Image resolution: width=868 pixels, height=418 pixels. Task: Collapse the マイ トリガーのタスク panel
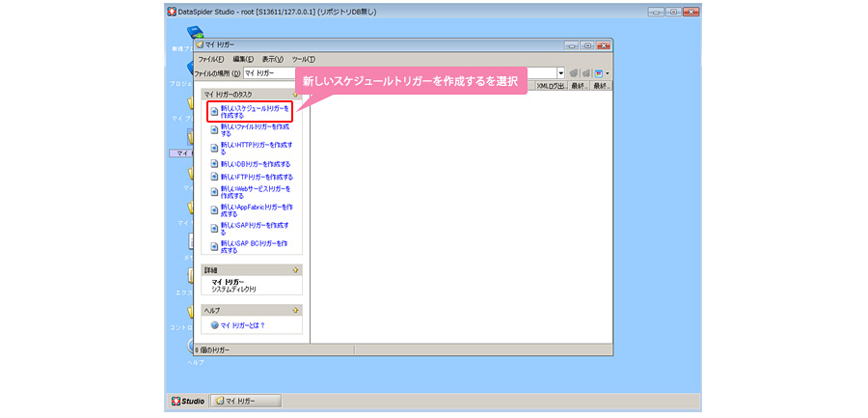point(296,95)
